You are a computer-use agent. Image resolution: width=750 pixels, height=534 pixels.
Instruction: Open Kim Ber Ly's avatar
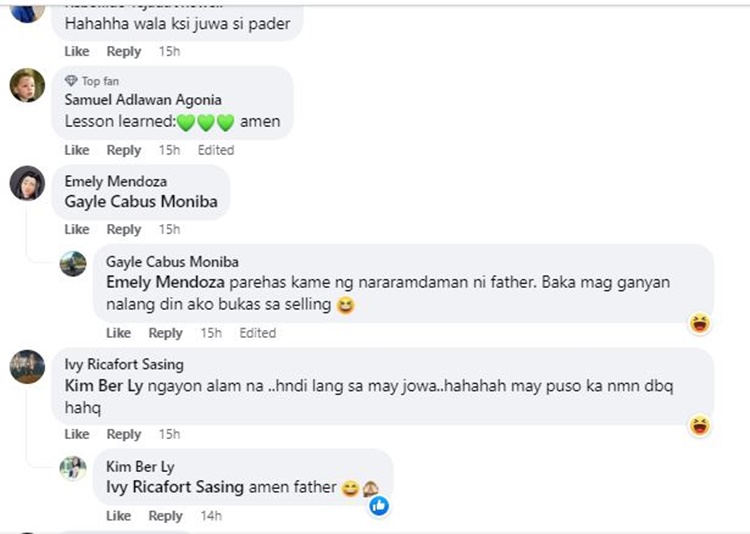[73, 468]
